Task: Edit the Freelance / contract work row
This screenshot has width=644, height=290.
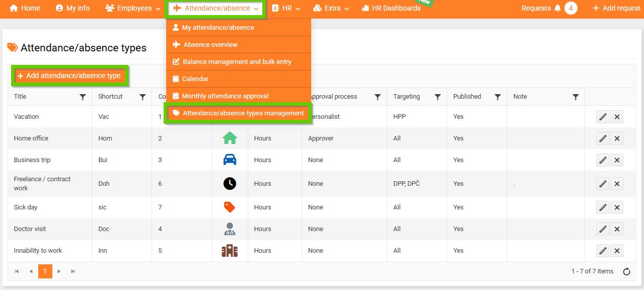Action: point(603,184)
